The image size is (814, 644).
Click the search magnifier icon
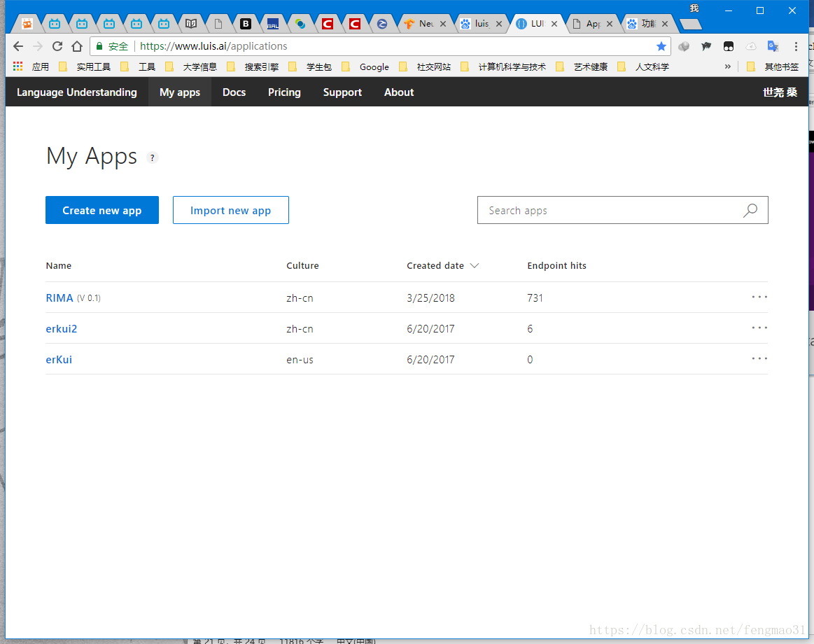click(750, 210)
